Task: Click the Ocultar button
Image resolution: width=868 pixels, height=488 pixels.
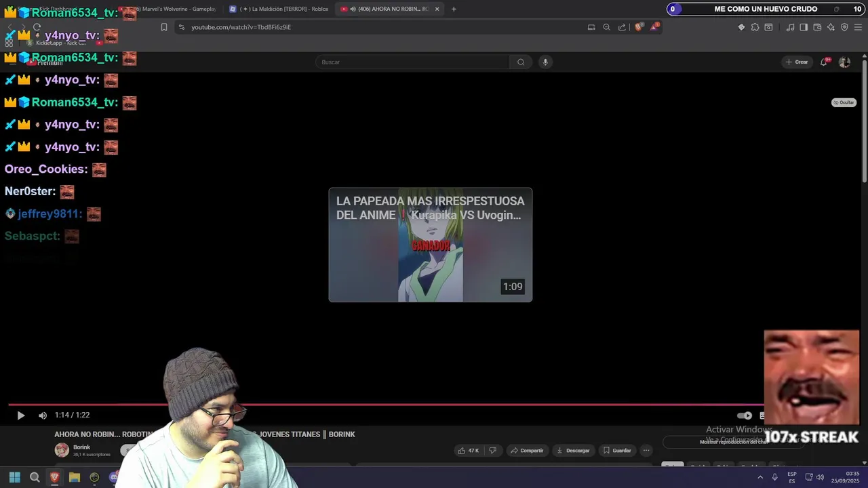Action: click(x=844, y=102)
